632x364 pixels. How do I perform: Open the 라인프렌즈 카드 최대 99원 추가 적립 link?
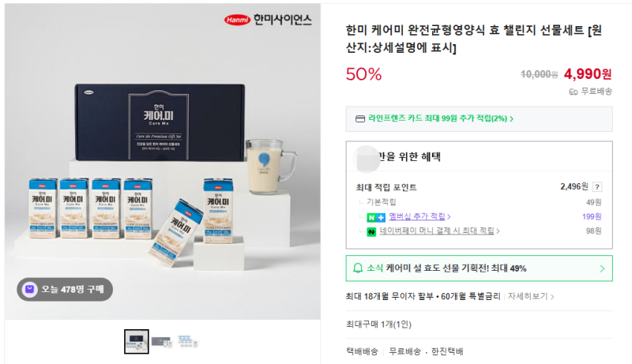click(440, 118)
